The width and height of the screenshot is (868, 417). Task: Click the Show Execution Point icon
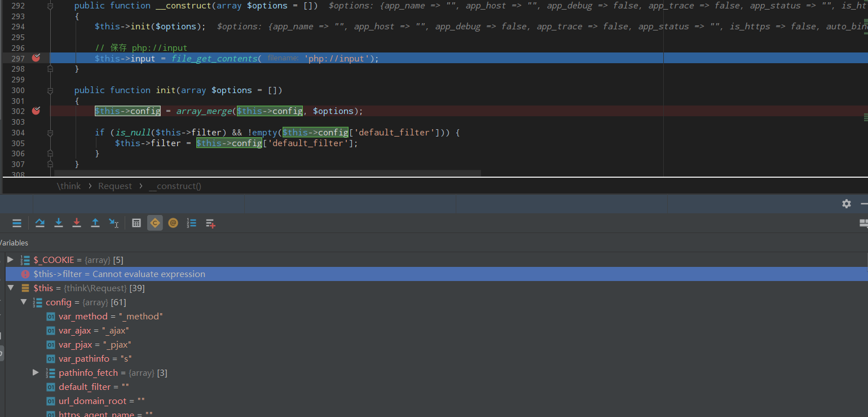17,223
